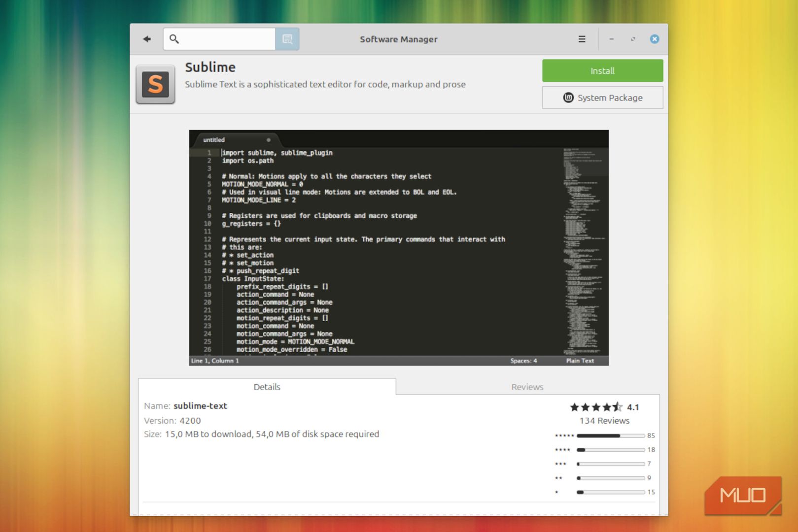The width and height of the screenshot is (798, 532).
Task: Focus the search input field
Action: click(x=219, y=39)
